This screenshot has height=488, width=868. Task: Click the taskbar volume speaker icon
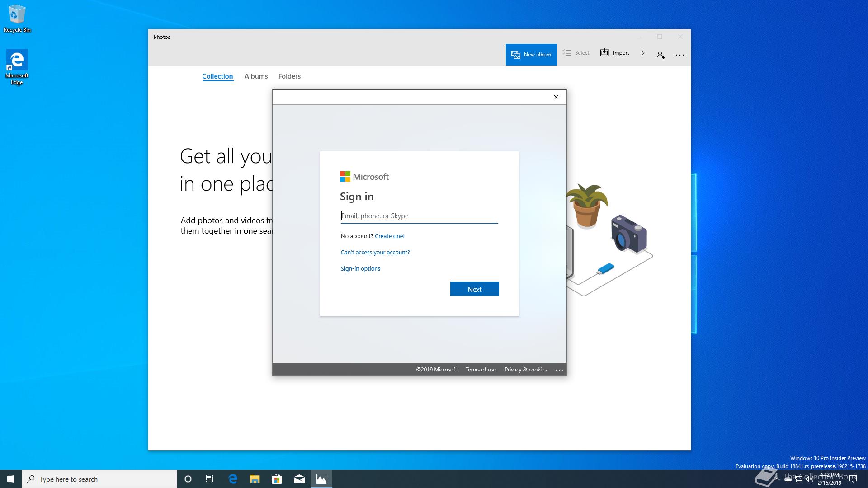point(809,479)
